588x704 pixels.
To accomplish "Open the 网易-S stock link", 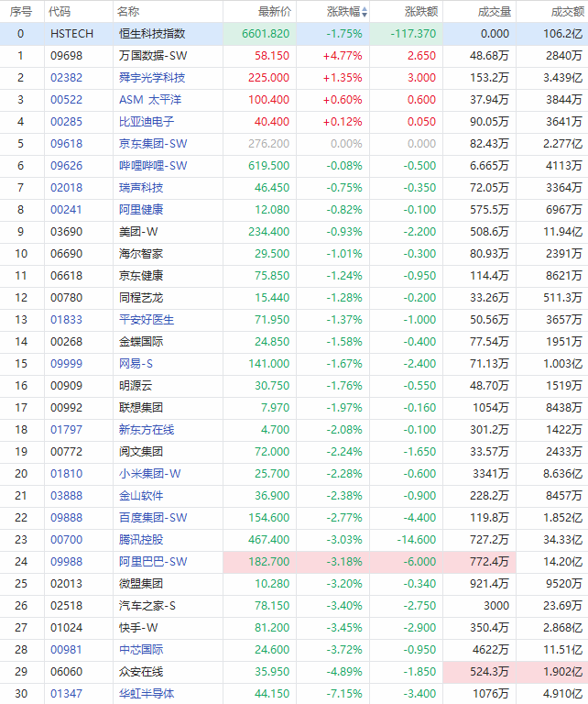I will pyautogui.click(x=136, y=364).
